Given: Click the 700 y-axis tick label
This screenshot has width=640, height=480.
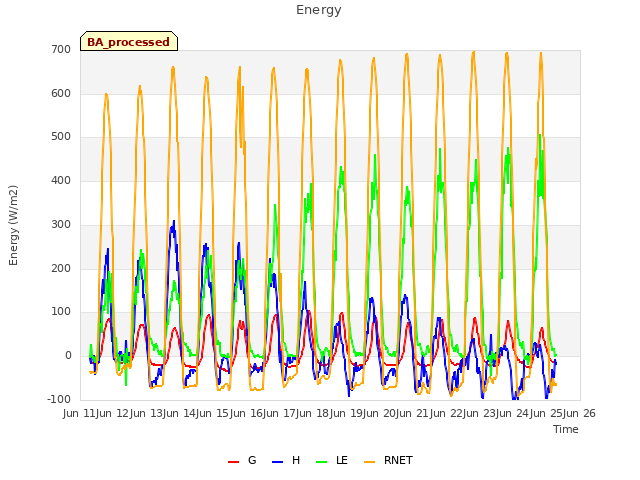Looking at the screenshot, I should [x=61, y=50].
